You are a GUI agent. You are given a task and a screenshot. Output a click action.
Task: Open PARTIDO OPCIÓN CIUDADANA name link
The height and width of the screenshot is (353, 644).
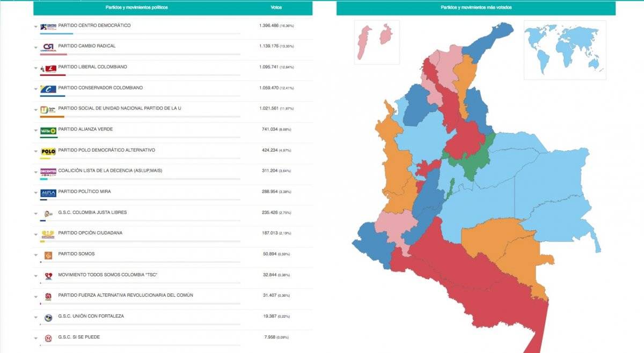coord(90,233)
